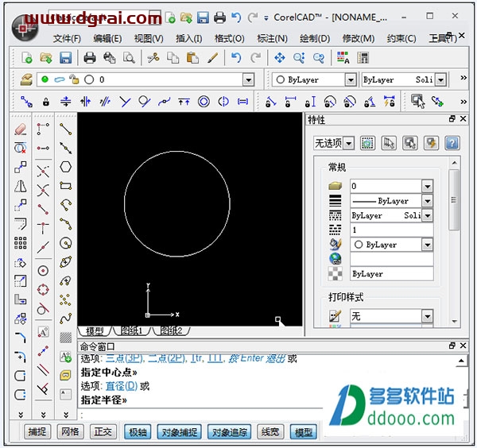Viewport: 477px width, 448px height.
Task: Select the Mirror tool in modify toolbar
Action: [21, 187]
